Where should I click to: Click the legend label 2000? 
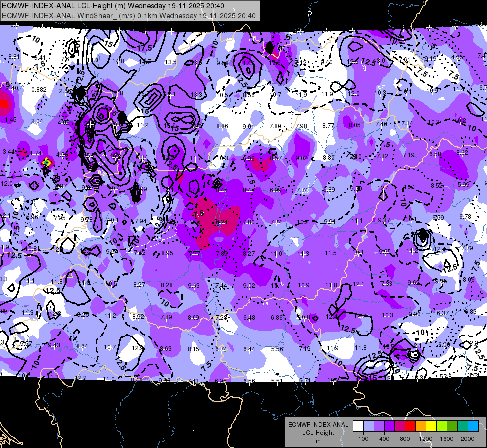pos(468,439)
